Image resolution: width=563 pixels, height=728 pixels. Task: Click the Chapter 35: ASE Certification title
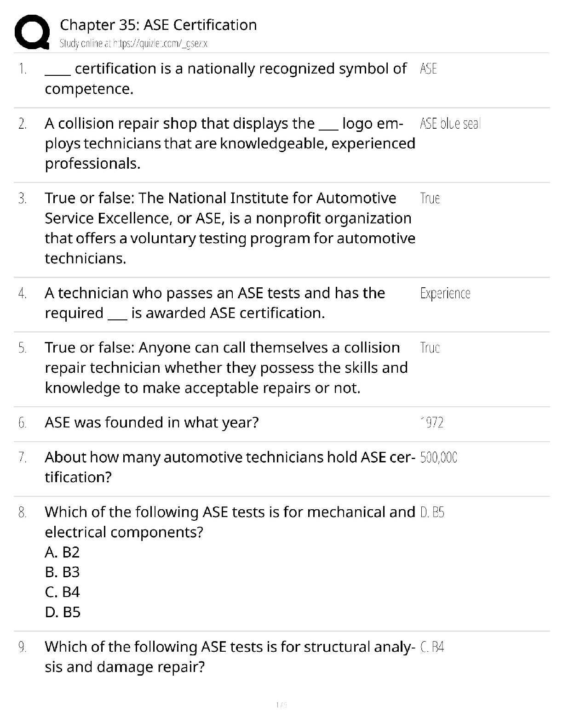[158, 25]
